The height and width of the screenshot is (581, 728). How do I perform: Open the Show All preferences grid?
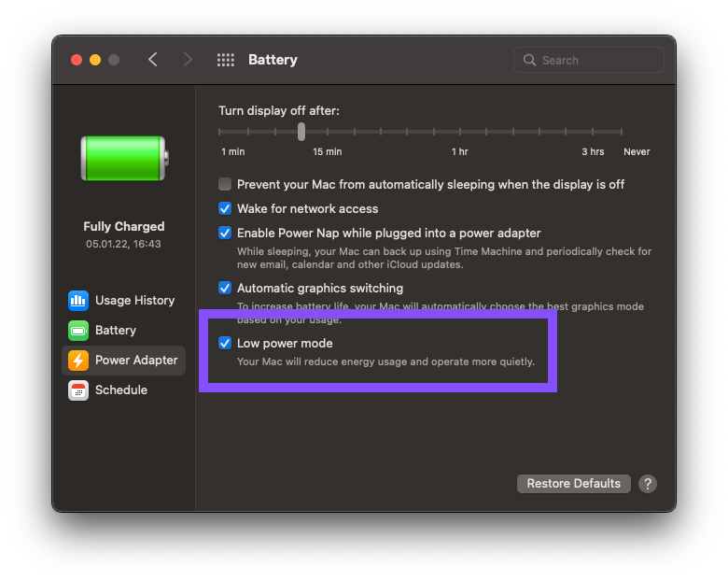(226, 60)
